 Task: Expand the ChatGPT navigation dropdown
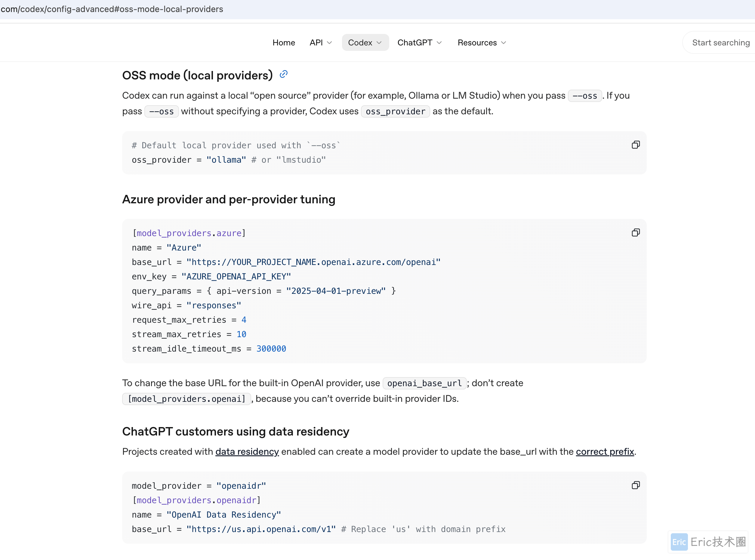pos(419,43)
